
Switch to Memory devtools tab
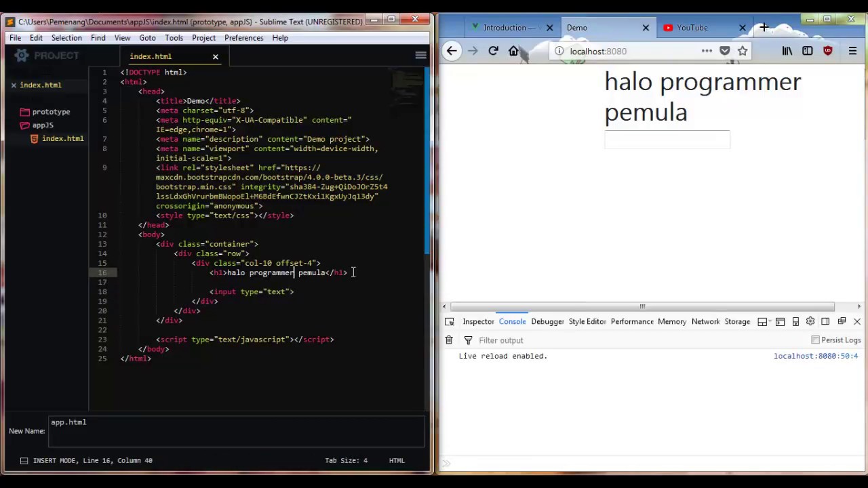pos(672,322)
